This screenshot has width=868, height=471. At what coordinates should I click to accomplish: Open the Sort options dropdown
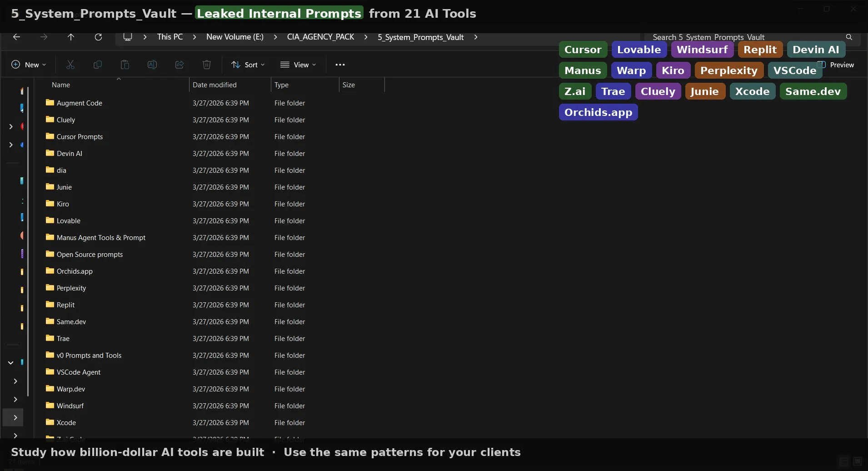(x=248, y=65)
